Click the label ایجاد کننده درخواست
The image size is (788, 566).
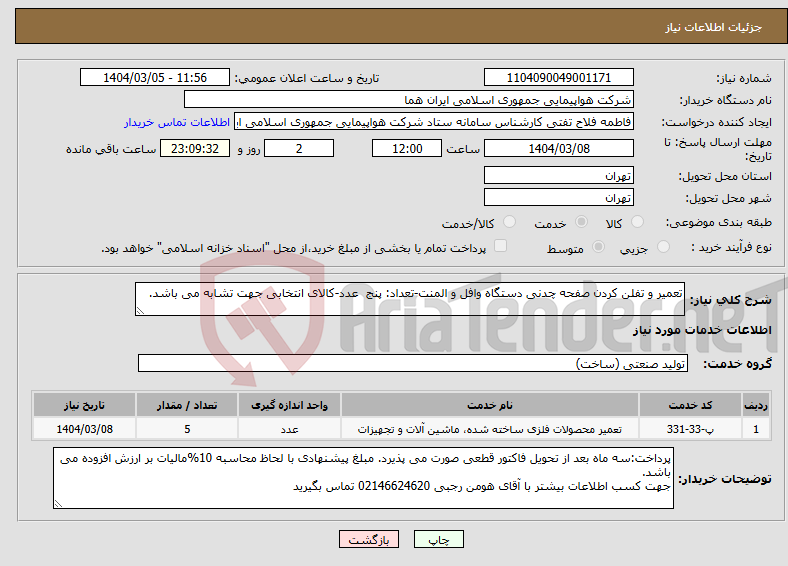(717, 123)
